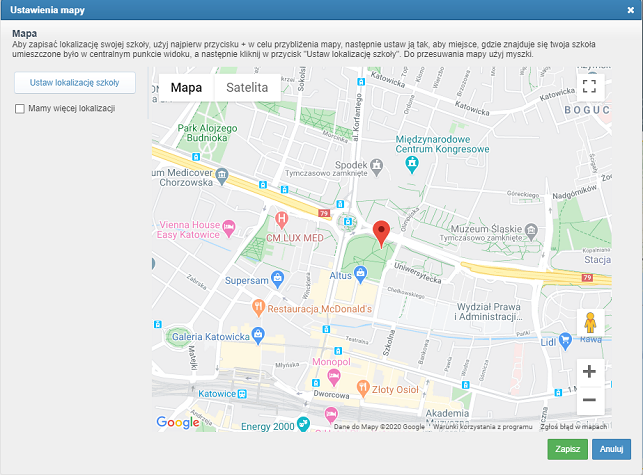Click the Supersam shopping icon
The height and width of the screenshot is (475, 643).
pyautogui.click(x=278, y=279)
